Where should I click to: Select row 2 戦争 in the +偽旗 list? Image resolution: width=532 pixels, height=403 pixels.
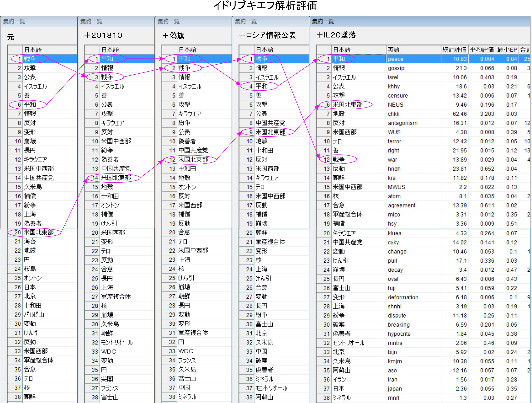click(184, 68)
